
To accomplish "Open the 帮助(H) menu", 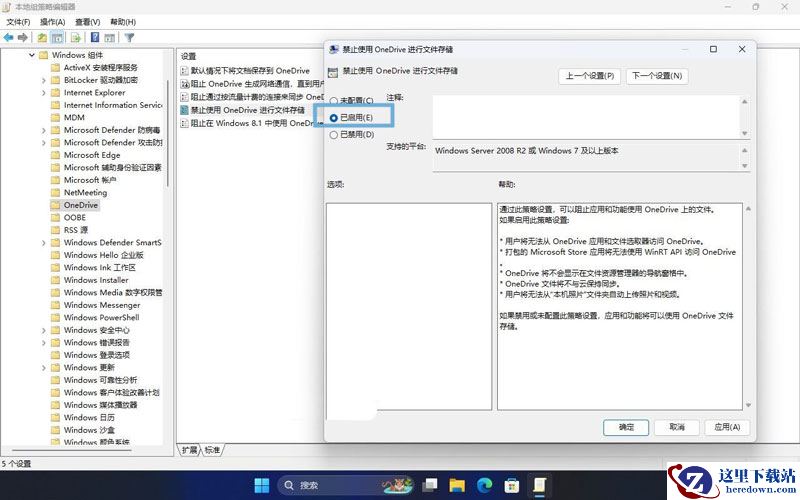I will pos(123,22).
